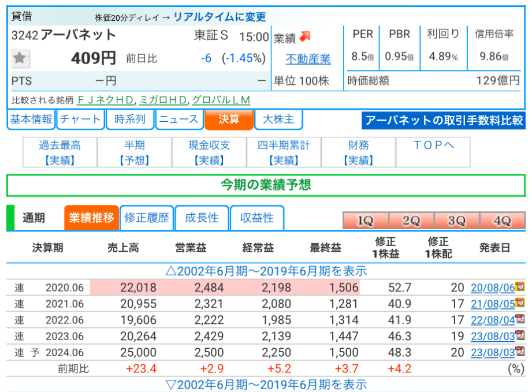Open the PDF icon beside 21/08/05
This screenshot has height=392, width=532.
pos(520,303)
